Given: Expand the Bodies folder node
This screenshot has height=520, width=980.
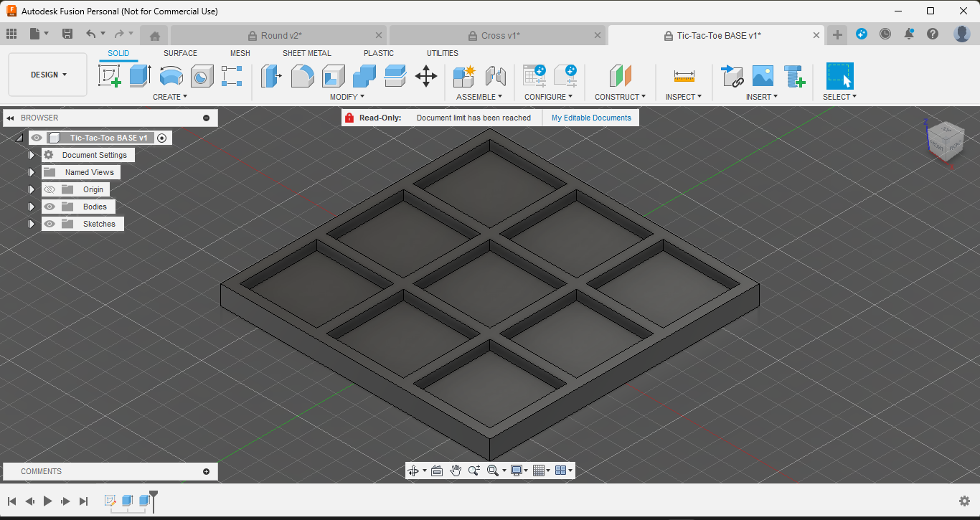Looking at the screenshot, I should point(32,207).
